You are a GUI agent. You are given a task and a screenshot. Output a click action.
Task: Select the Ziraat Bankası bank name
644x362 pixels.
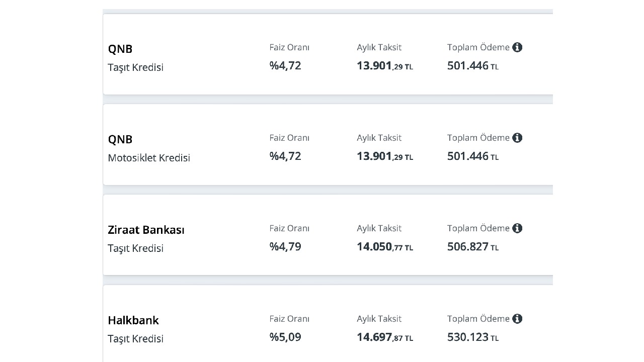146,230
